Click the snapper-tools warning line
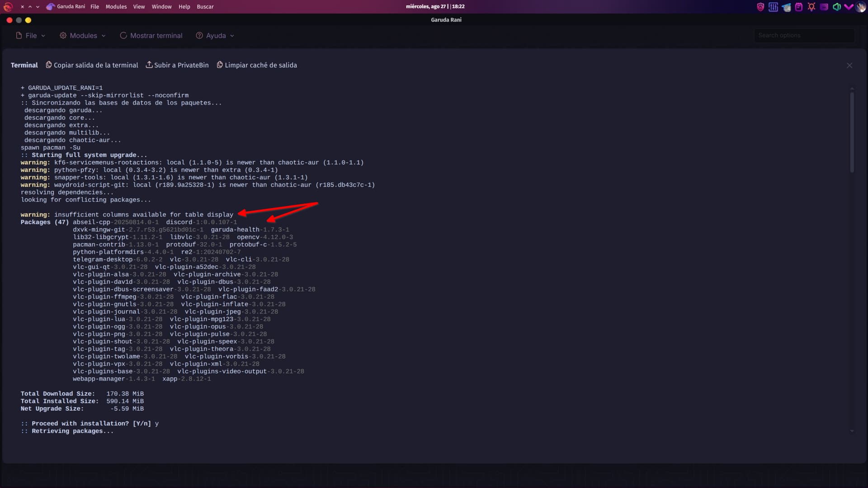Viewport: 868px width, 488px height. tap(164, 178)
